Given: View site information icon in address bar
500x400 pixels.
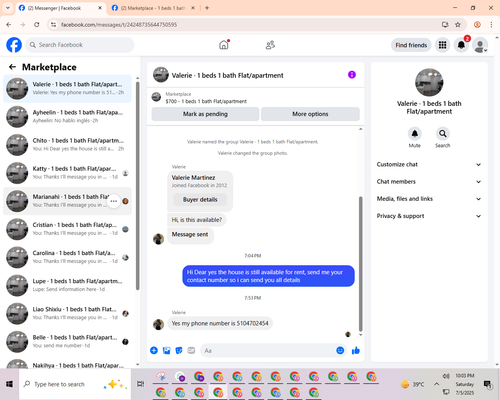Looking at the screenshot, I should point(54,25).
